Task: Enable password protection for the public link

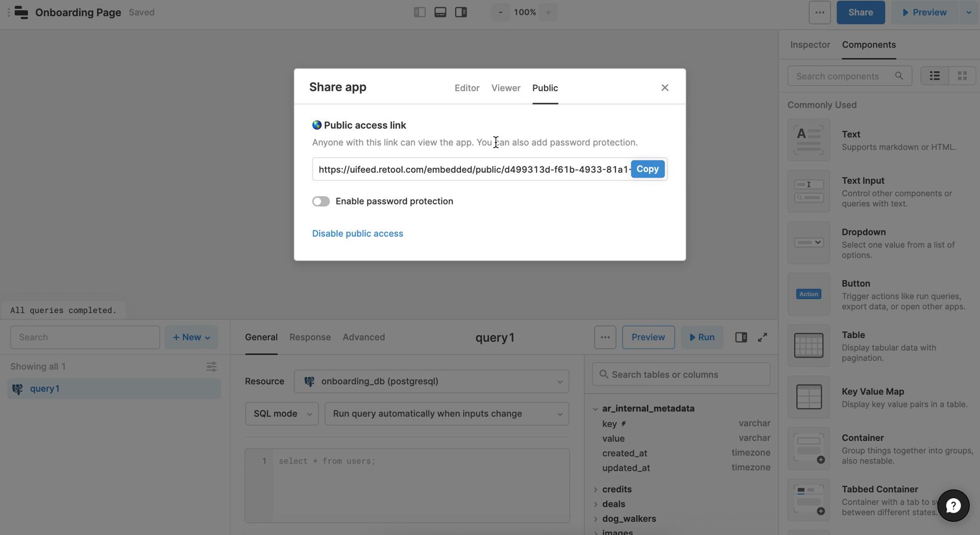Action: pyautogui.click(x=321, y=201)
